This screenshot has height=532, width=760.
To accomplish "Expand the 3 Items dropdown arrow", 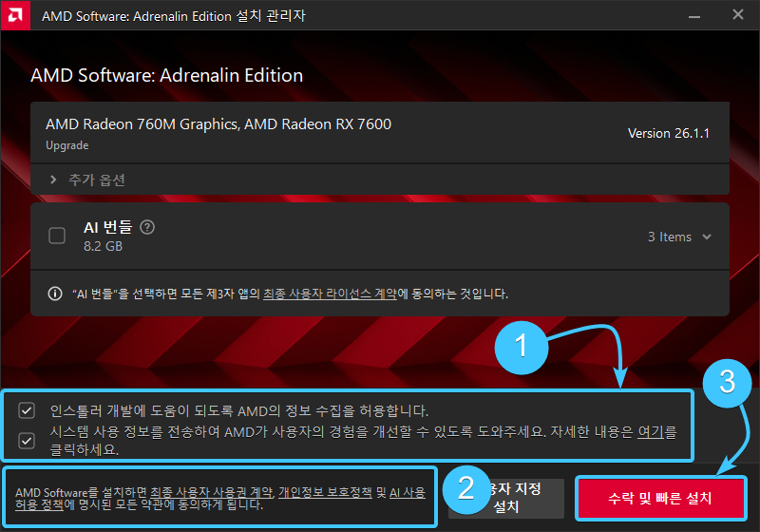I will tap(707, 237).
